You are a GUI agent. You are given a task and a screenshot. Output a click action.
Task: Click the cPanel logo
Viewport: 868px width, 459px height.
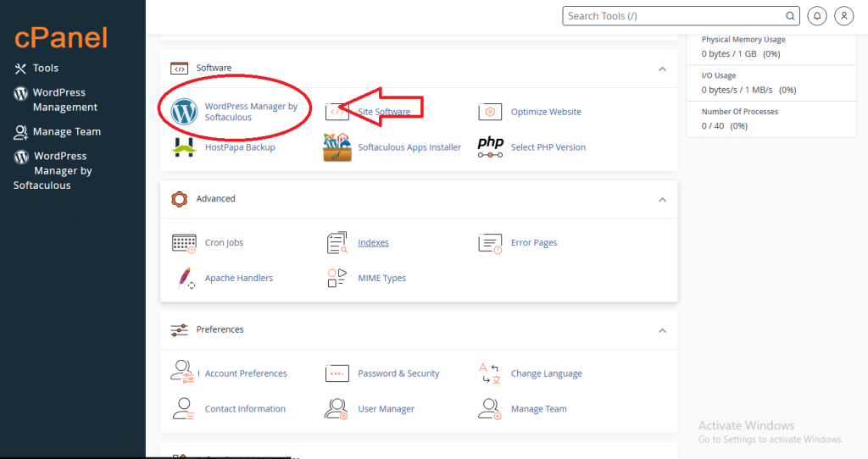[x=61, y=38]
